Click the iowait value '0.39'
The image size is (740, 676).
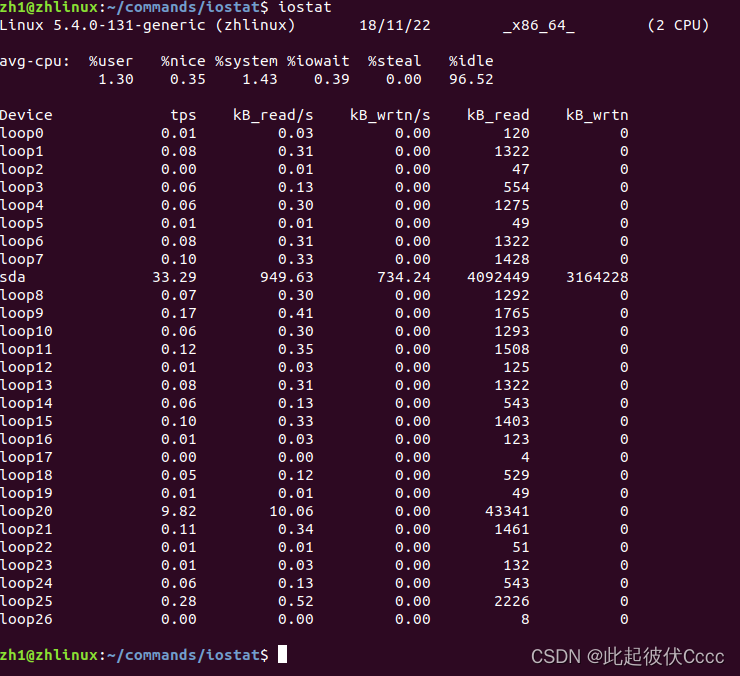click(x=332, y=79)
